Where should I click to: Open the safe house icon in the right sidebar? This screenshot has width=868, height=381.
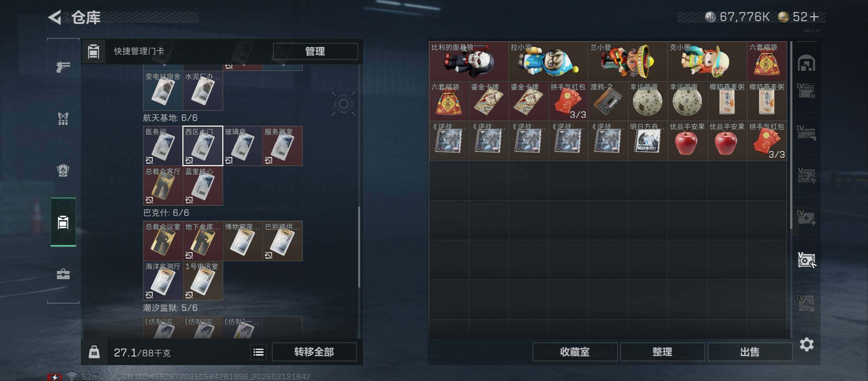click(807, 63)
